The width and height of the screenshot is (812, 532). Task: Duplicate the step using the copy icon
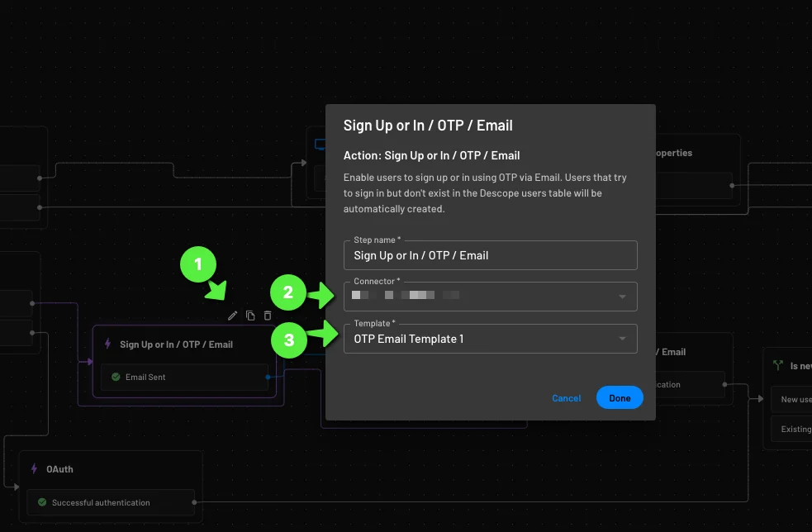point(250,316)
